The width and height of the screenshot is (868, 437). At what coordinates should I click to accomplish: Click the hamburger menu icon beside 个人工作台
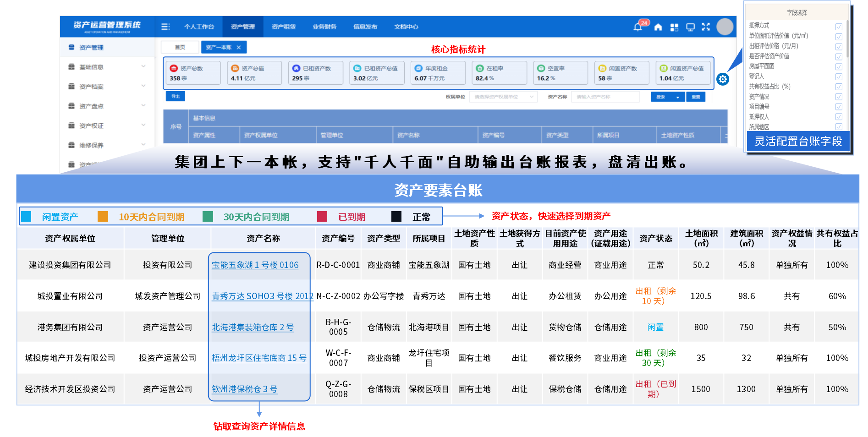pyautogui.click(x=166, y=27)
